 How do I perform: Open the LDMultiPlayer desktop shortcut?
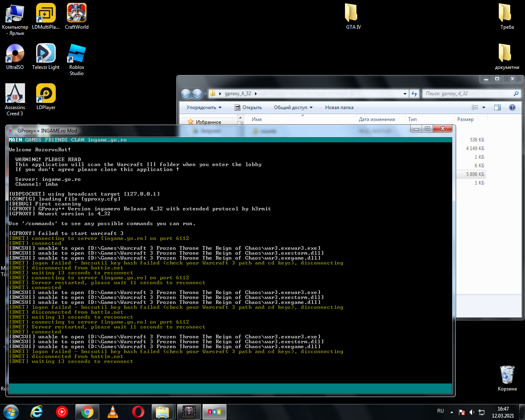pyautogui.click(x=46, y=14)
